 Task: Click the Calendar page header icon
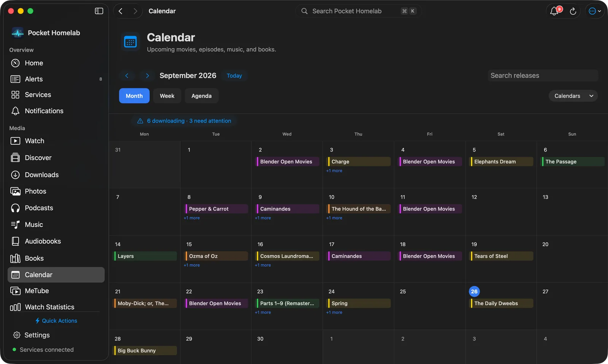pos(130,42)
